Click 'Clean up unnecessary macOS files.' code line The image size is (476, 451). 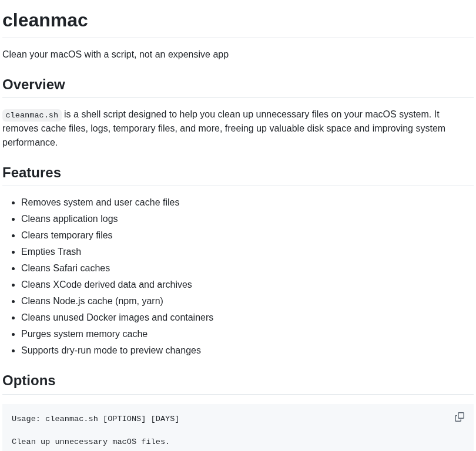click(90, 441)
